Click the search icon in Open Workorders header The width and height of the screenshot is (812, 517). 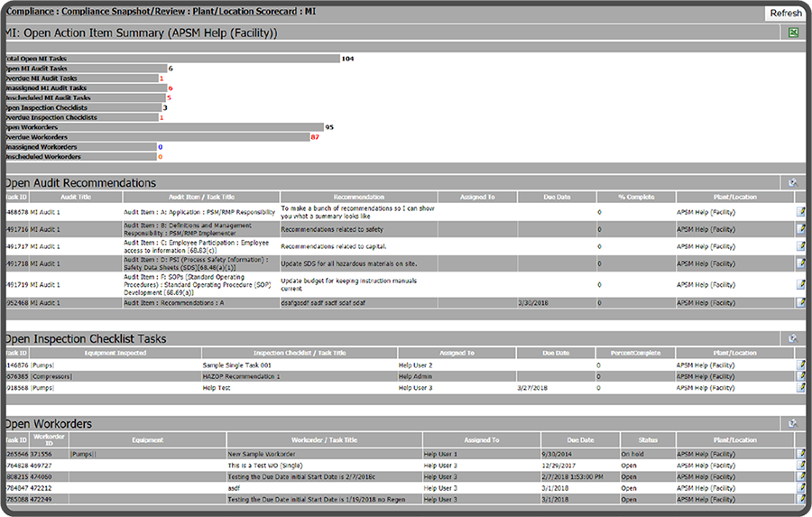[x=792, y=423]
